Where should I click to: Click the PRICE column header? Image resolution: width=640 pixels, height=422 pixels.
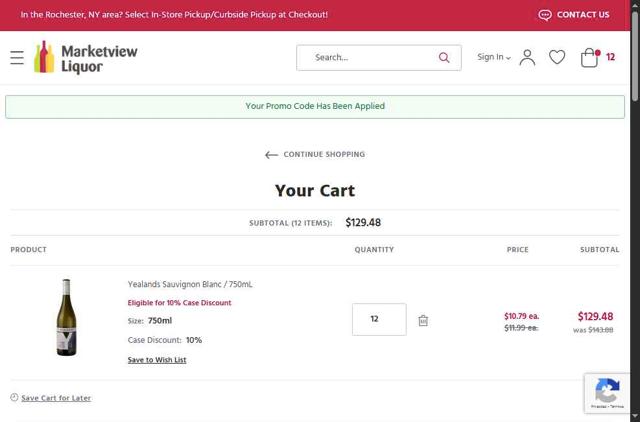pos(518,250)
